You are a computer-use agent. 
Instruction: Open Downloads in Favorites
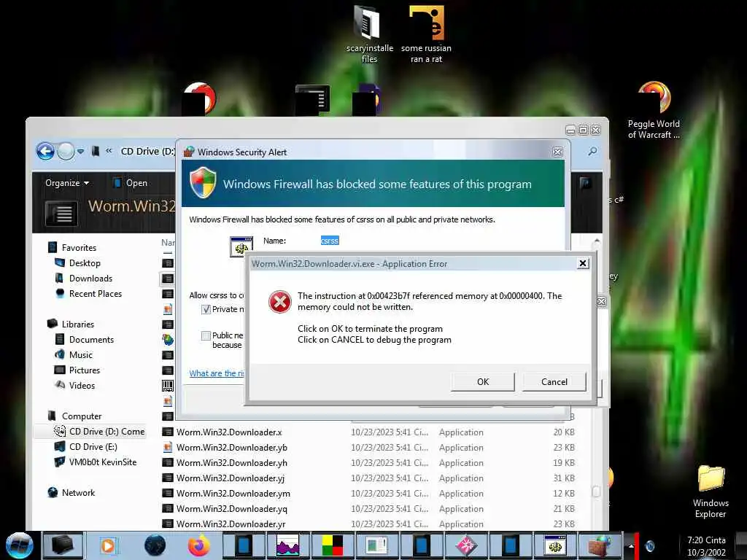coord(84,278)
